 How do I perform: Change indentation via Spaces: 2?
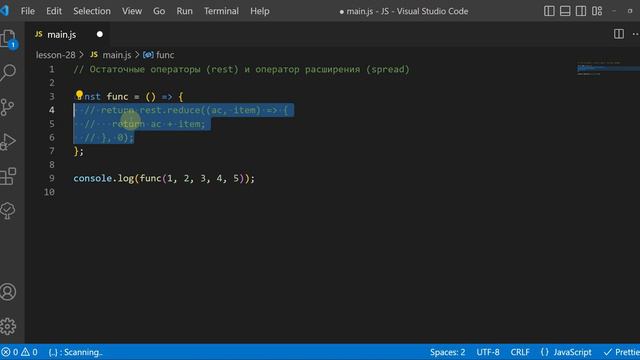447,352
